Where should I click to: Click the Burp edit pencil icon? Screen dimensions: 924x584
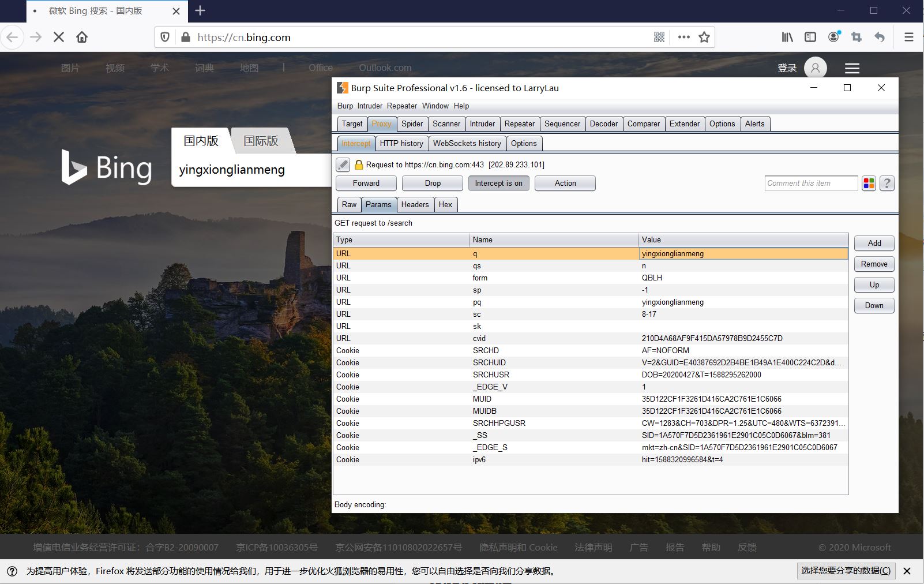[x=343, y=164]
